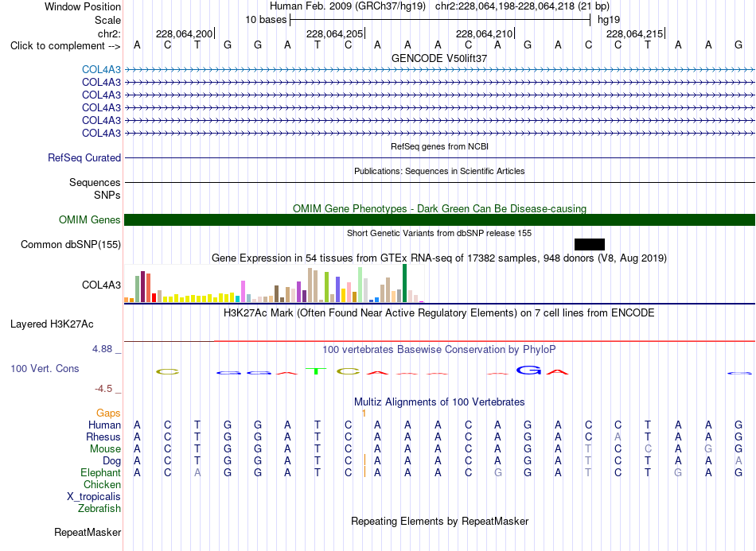
Task: Click the RepeatMasker track label
Action: pyautogui.click(x=88, y=532)
